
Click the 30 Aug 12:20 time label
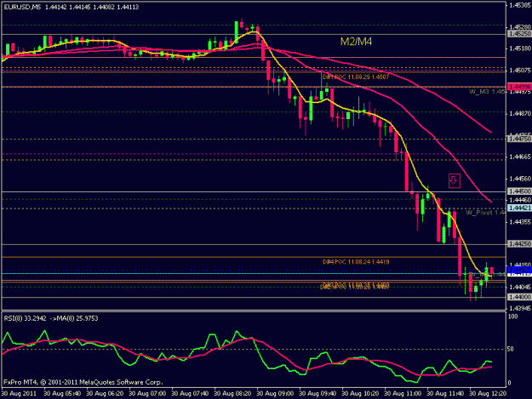pyautogui.click(x=489, y=394)
